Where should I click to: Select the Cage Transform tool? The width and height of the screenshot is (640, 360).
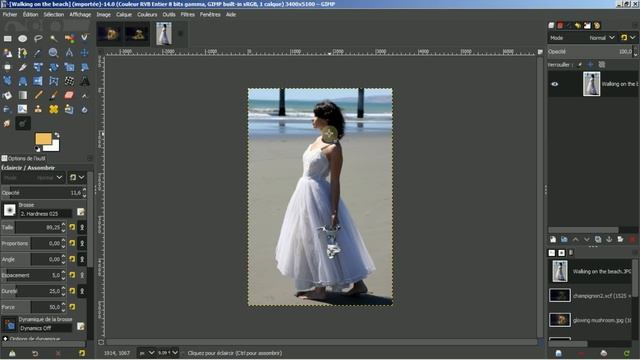tap(53, 81)
